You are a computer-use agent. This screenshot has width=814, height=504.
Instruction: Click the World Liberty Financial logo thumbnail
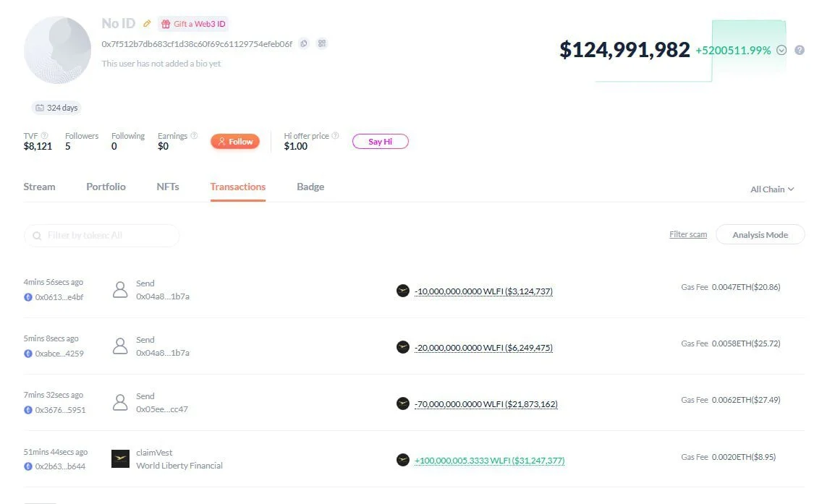[x=120, y=459]
